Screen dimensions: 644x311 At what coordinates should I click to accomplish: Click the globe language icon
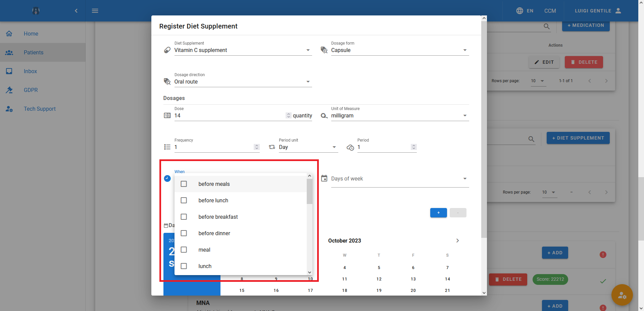coord(519,11)
